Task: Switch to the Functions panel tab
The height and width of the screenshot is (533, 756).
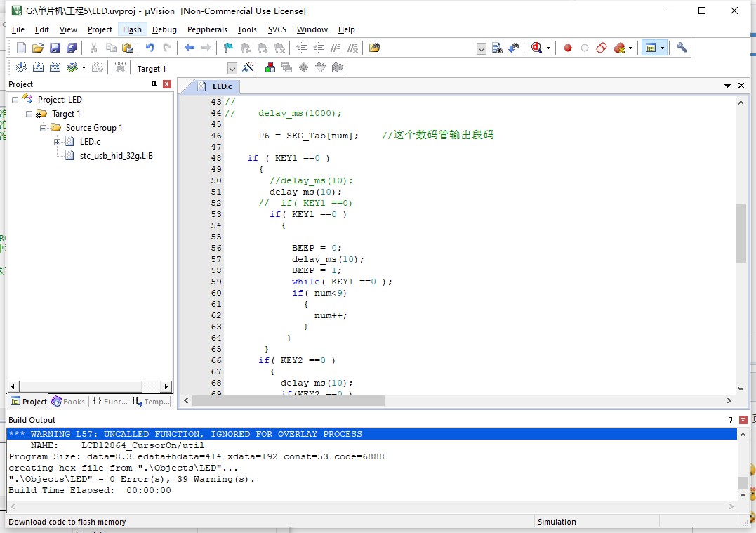Action: pyautogui.click(x=110, y=401)
